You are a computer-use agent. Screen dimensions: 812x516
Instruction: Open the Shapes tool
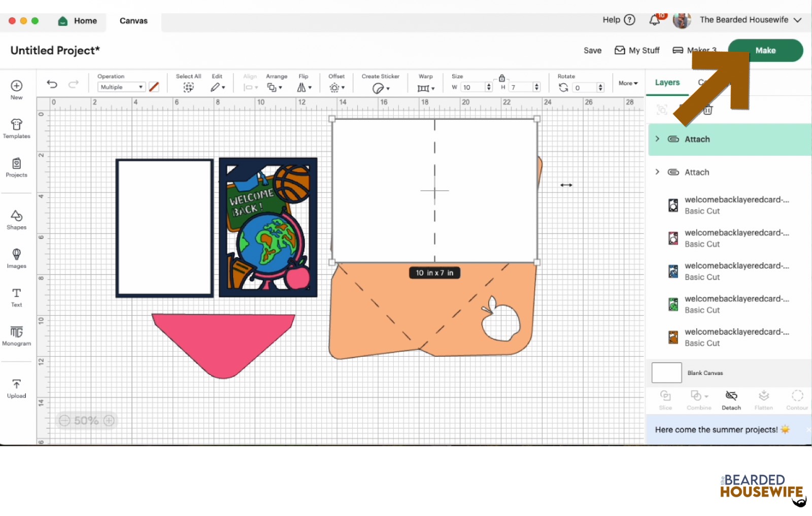click(x=16, y=220)
